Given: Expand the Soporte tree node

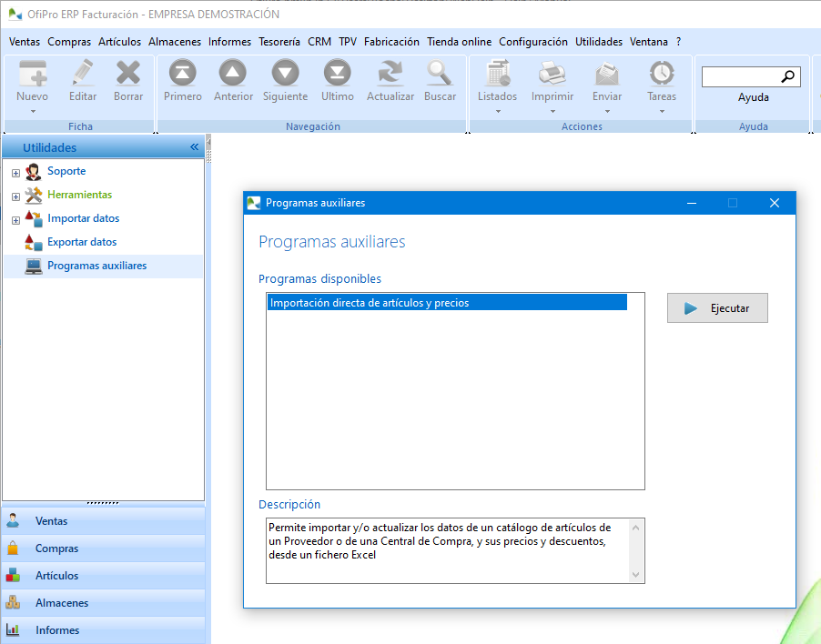Looking at the screenshot, I should (x=15, y=172).
